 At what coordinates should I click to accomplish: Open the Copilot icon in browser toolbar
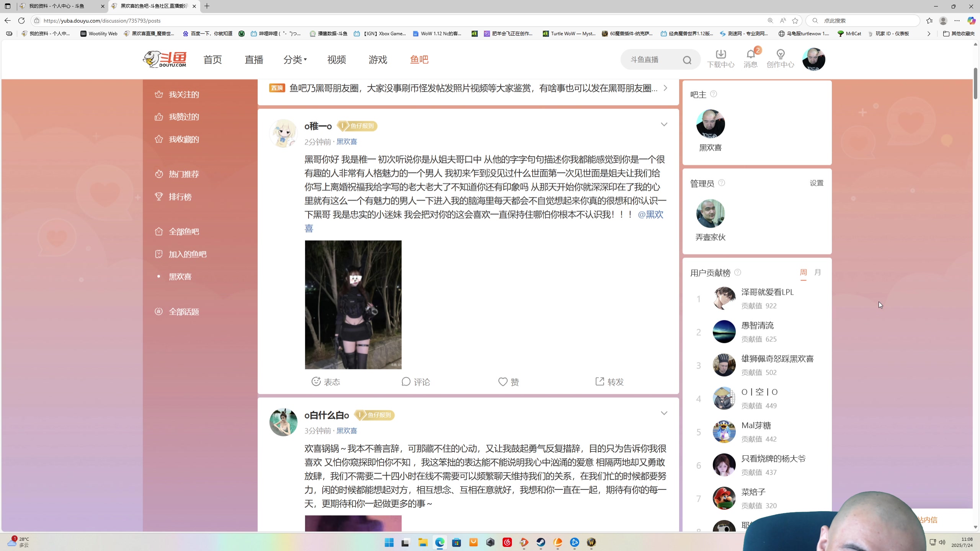pos(971,21)
